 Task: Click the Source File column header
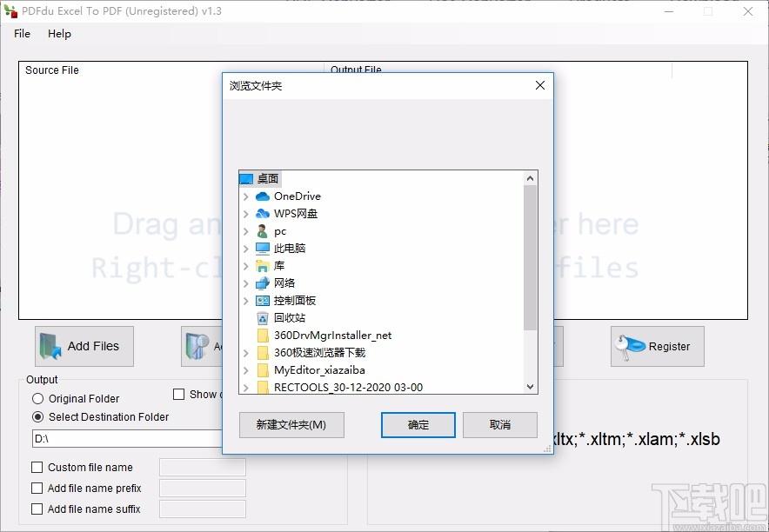click(x=52, y=70)
